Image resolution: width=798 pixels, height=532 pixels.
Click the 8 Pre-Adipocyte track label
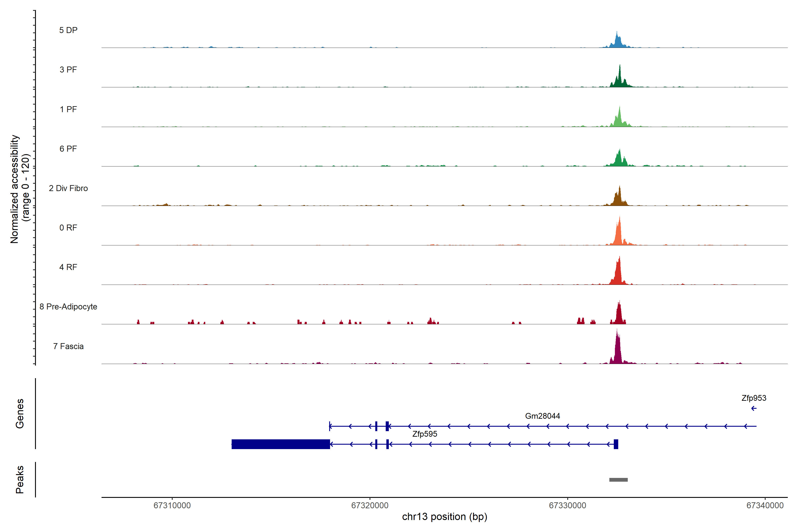point(68,306)
